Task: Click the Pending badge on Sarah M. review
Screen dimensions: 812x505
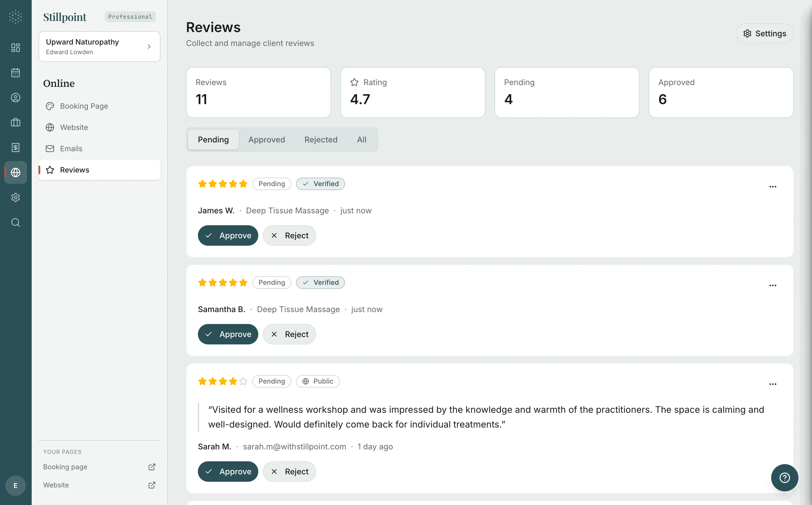Action: (x=272, y=381)
